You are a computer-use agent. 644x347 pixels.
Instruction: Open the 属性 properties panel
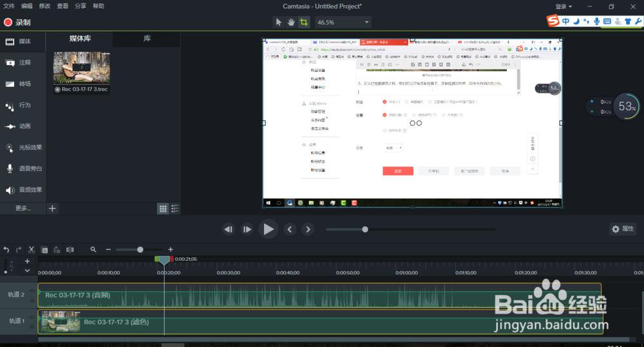623,229
